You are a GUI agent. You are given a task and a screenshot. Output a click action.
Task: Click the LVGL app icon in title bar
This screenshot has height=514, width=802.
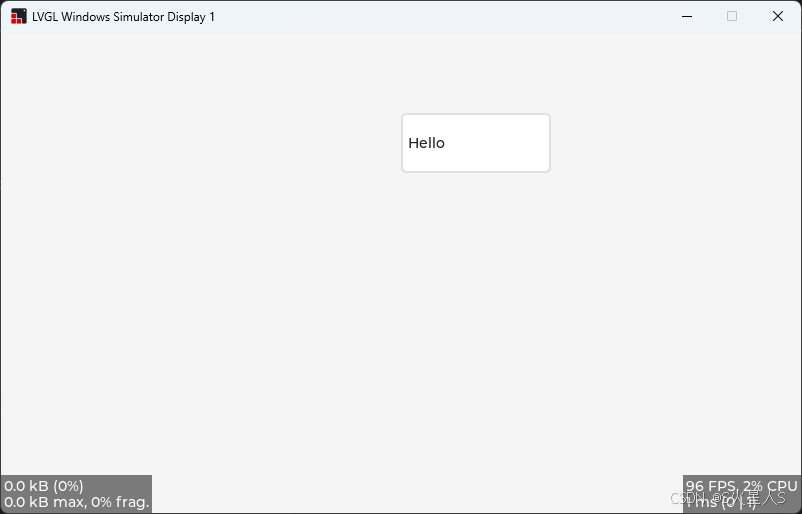click(x=18, y=16)
